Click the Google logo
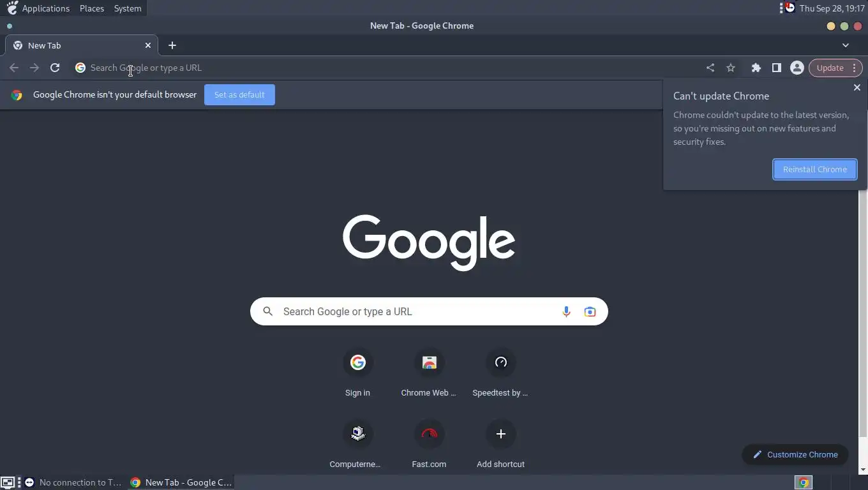Screen dimensions: 868x490 click(429, 242)
